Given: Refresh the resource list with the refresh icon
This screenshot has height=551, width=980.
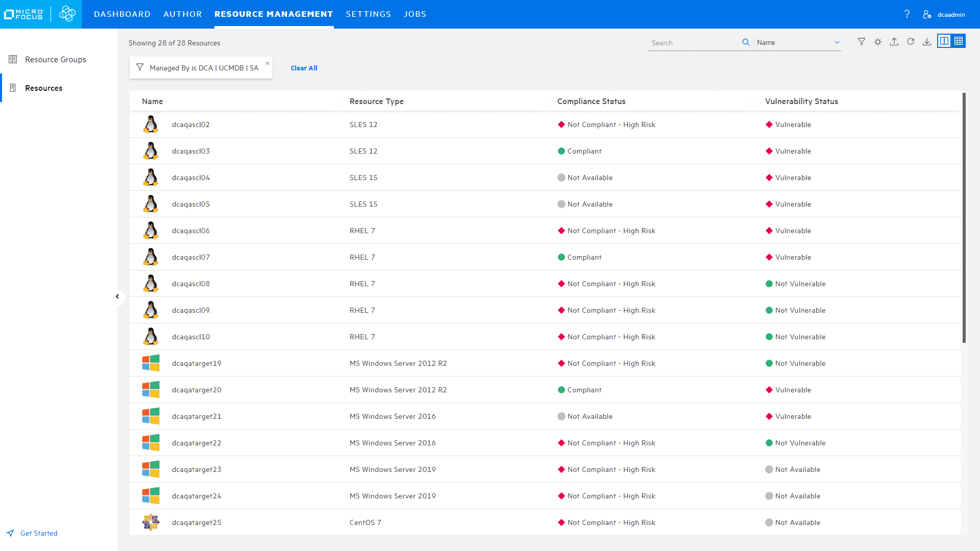Looking at the screenshot, I should [911, 42].
